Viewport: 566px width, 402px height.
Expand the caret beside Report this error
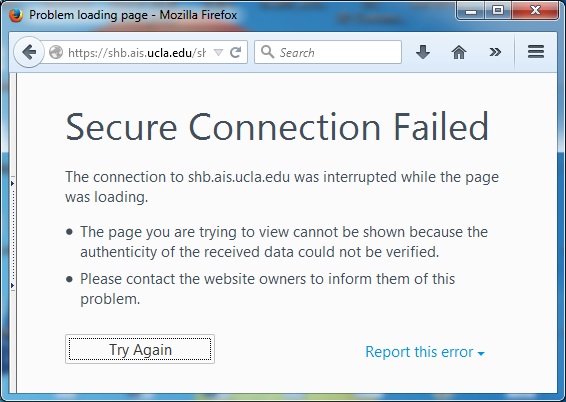point(481,354)
